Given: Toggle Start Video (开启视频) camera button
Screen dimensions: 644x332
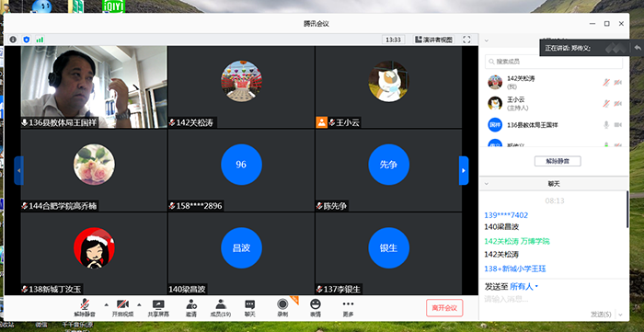Looking at the screenshot, I should 122,308.
